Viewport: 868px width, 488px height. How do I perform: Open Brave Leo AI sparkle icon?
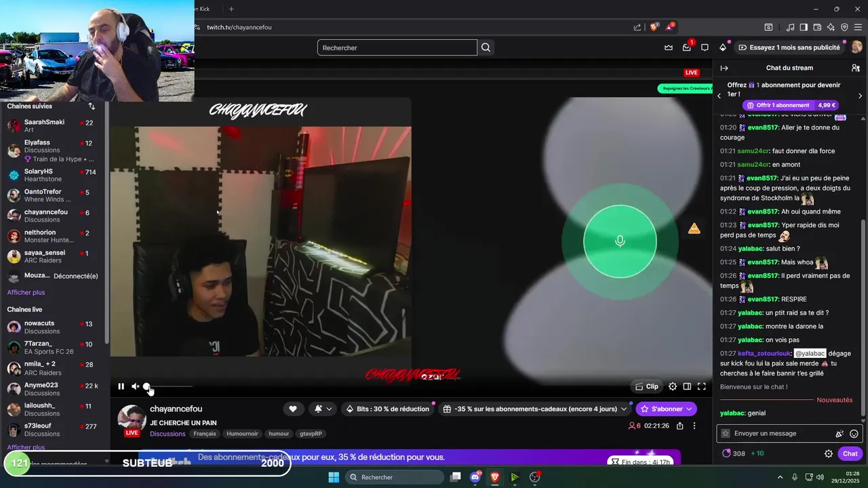tap(831, 27)
